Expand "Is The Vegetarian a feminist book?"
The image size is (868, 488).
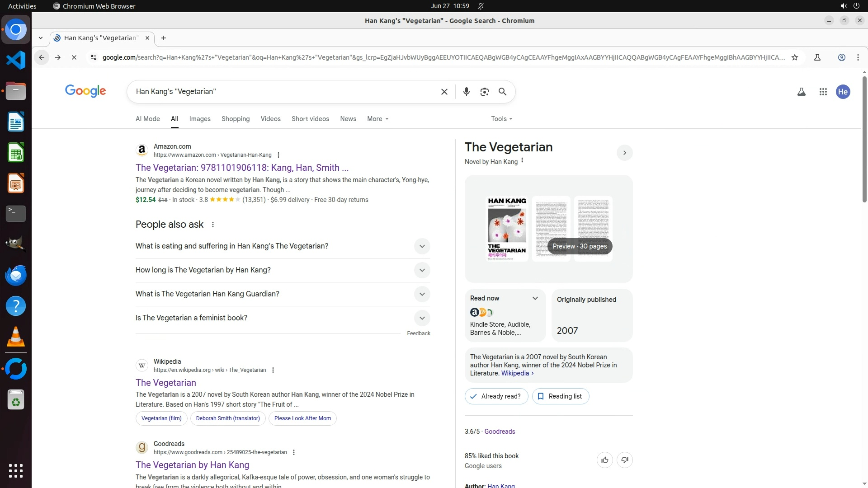coord(421,318)
